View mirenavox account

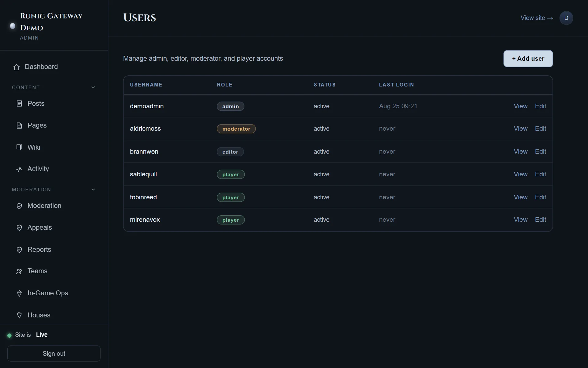520,220
